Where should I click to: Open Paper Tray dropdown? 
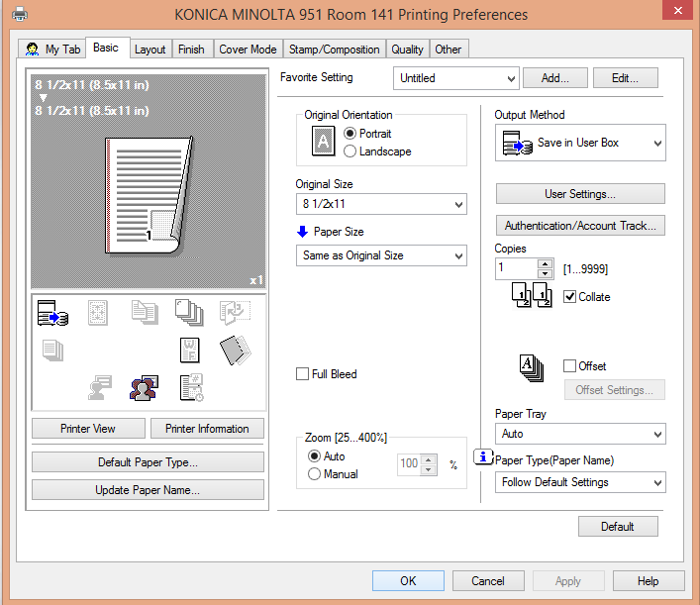click(580, 434)
